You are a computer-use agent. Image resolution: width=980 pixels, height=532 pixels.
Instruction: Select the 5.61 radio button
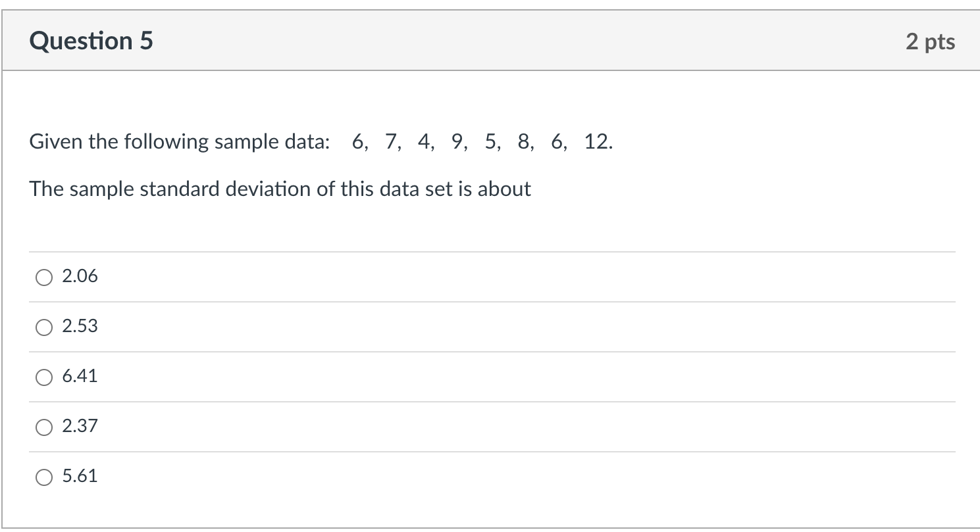[44, 477]
